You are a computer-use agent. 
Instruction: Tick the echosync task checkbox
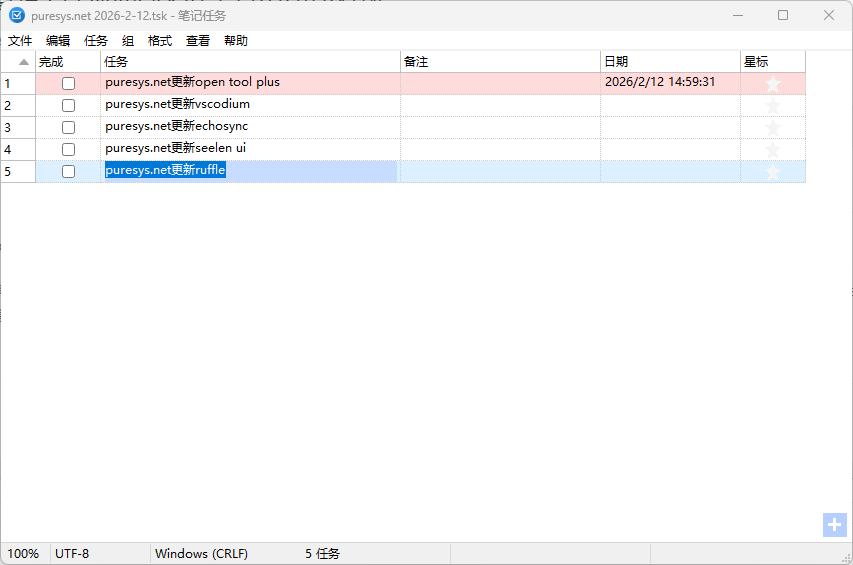point(69,128)
